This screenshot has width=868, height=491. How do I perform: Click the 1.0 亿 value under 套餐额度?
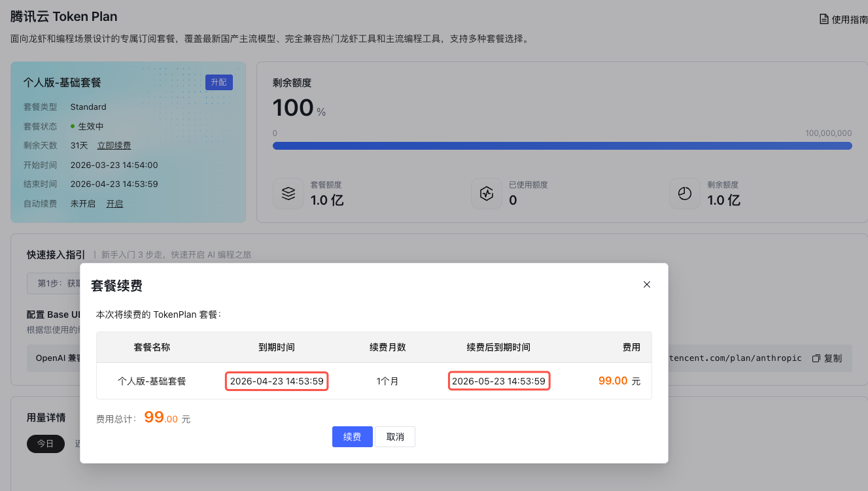(327, 200)
